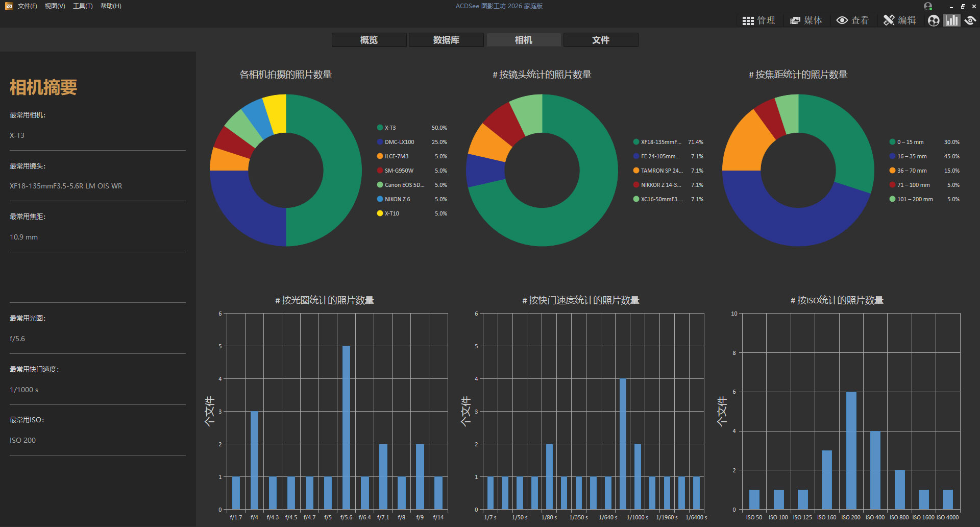Open the 视图(V) menu

pyautogui.click(x=55, y=6)
